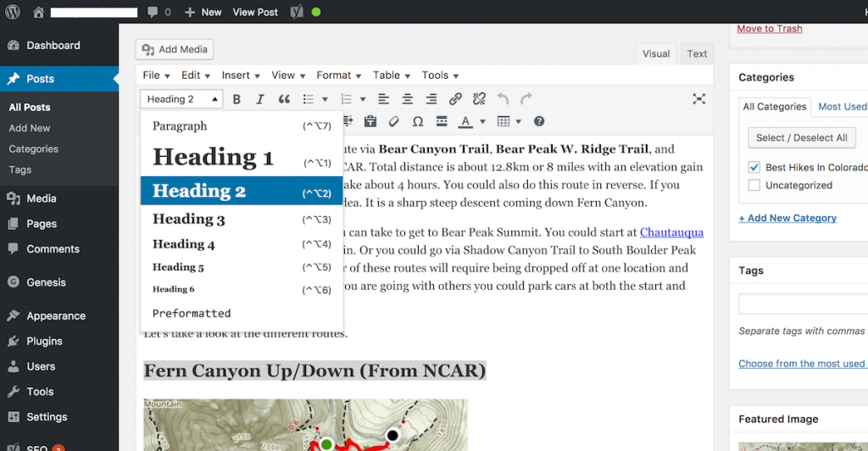This screenshot has width=868, height=451.
Task: Align text left
Action: 383,99
